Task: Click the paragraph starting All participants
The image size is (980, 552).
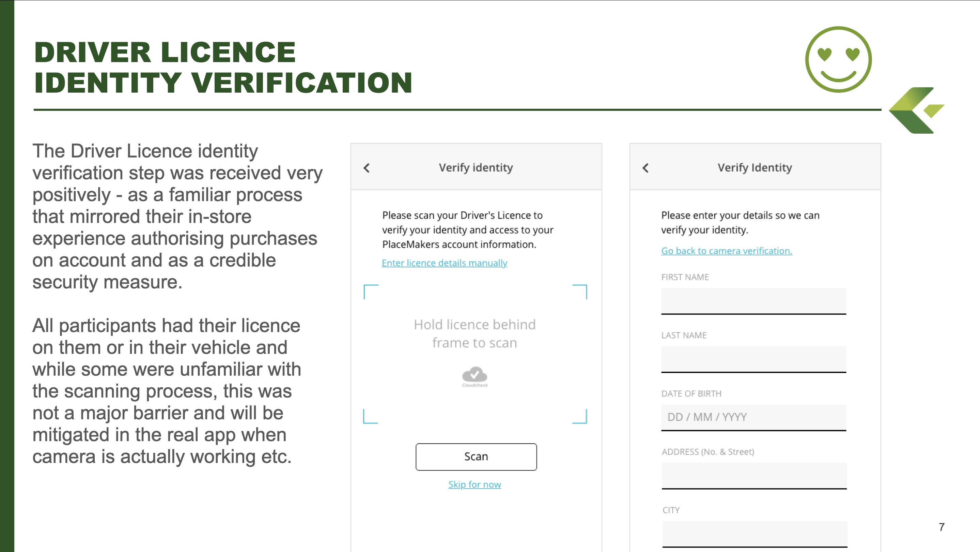Action: (167, 391)
